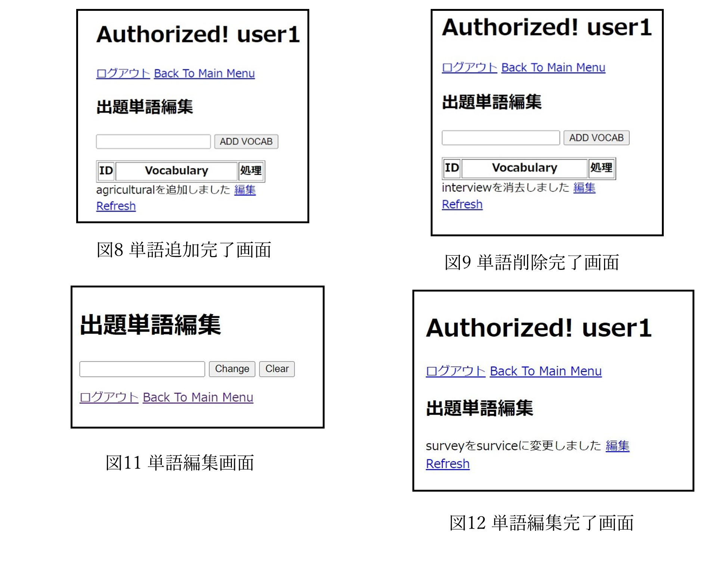Open Back To Main Menu in 図12

pyautogui.click(x=545, y=371)
